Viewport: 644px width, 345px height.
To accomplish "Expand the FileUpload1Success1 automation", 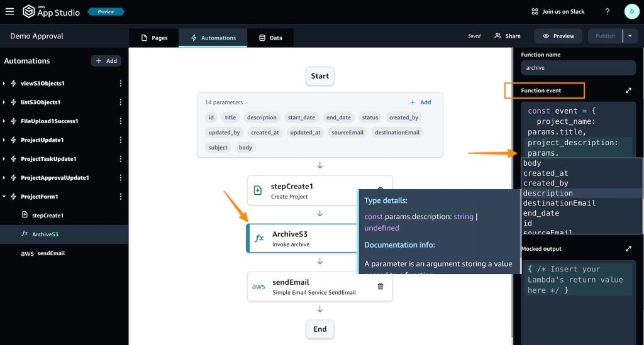I will point(4,121).
